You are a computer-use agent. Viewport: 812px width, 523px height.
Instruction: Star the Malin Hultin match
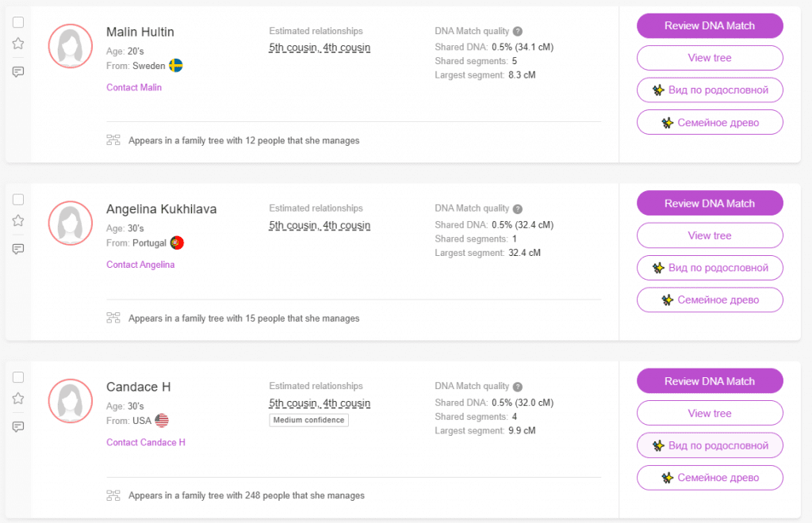click(18, 44)
